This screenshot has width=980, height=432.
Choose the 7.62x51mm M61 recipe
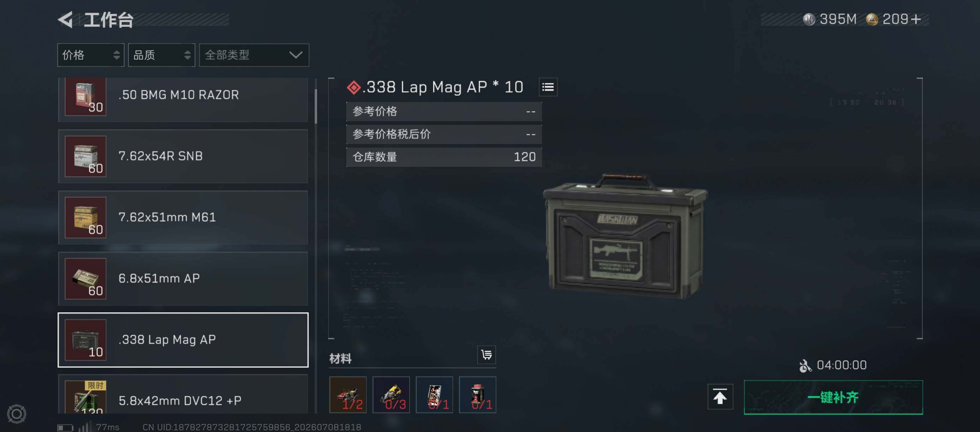pyautogui.click(x=183, y=217)
